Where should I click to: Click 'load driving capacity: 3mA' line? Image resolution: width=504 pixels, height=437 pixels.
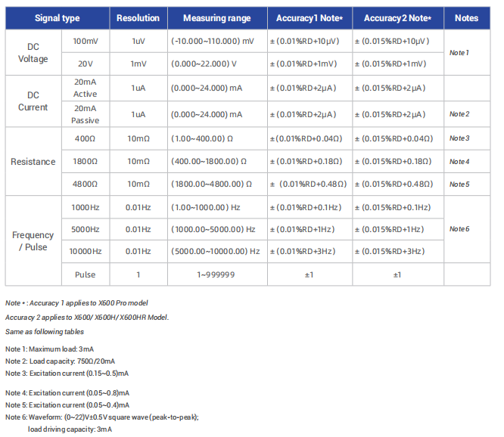70,429
